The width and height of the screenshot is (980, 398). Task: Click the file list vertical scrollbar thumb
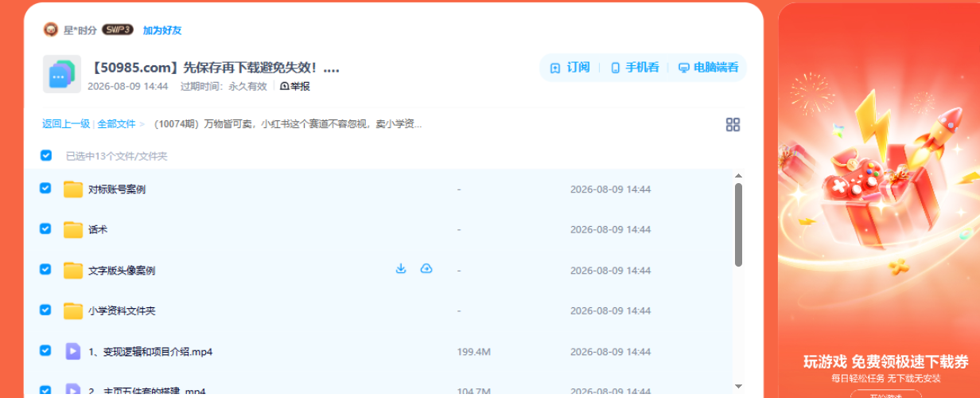coord(738,224)
